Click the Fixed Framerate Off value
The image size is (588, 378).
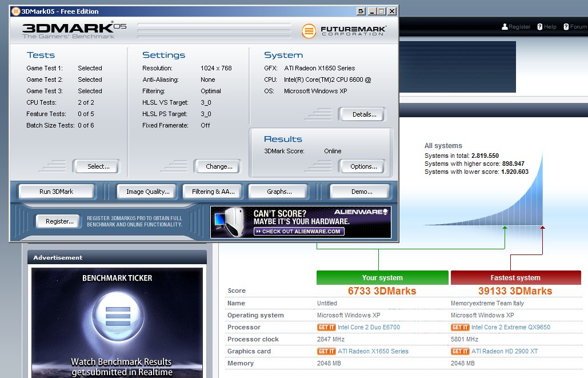pos(205,125)
